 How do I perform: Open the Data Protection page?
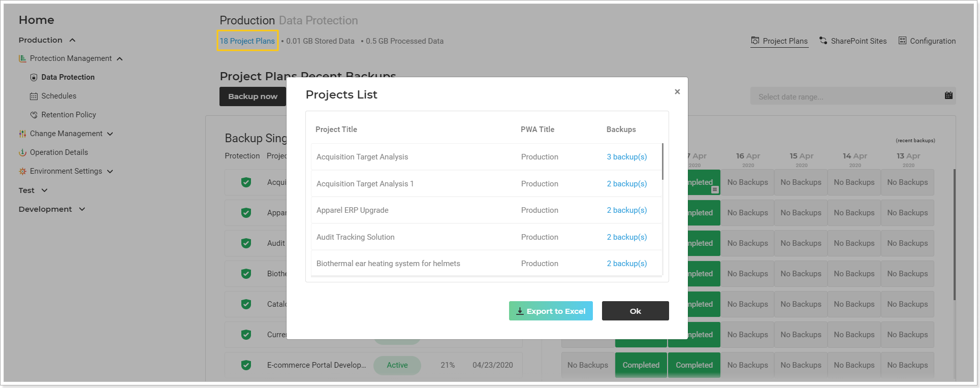coord(68,77)
